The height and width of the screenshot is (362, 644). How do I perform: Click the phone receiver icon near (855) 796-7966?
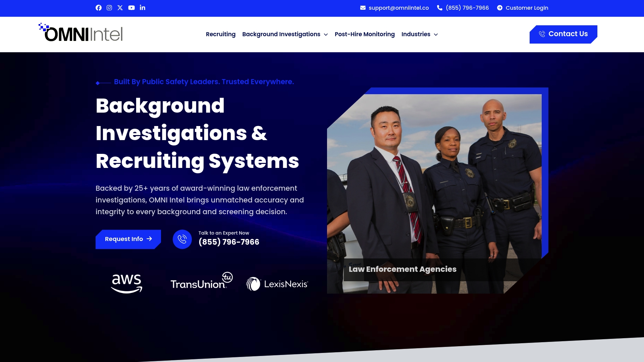pos(440,7)
